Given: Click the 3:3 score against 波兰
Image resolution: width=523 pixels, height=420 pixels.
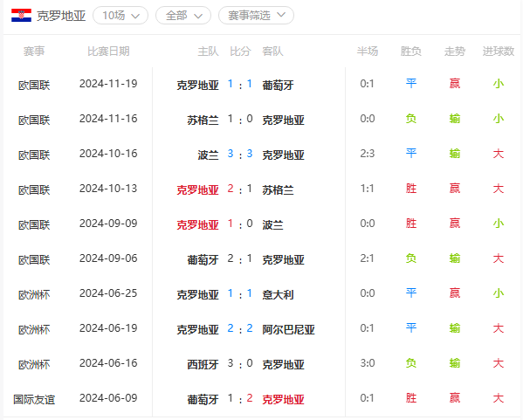Looking at the screenshot, I should click(240, 154).
